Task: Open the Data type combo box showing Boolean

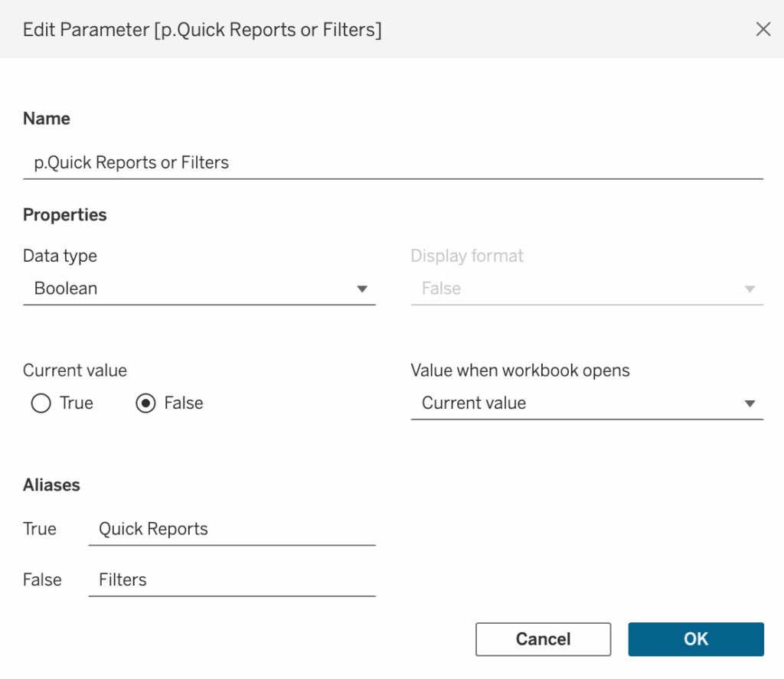Action: coord(191,289)
